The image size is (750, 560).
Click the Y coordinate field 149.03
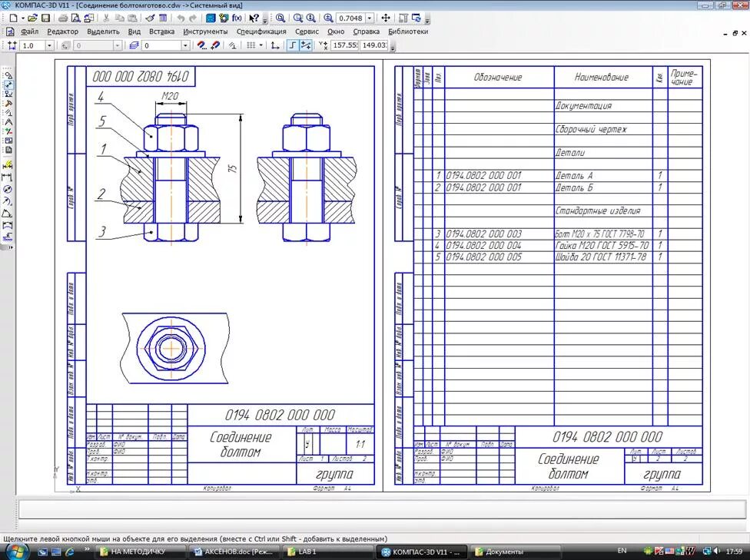click(x=373, y=45)
